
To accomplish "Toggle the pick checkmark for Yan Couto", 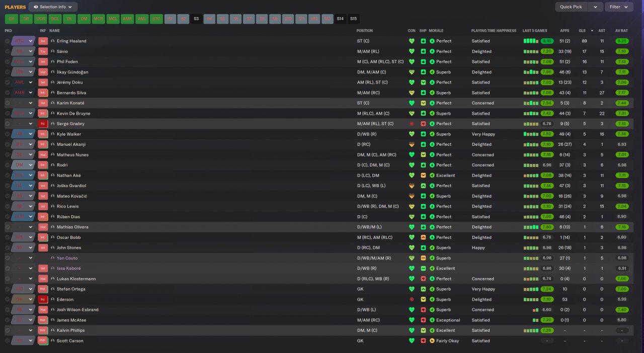I will [7, 258].
